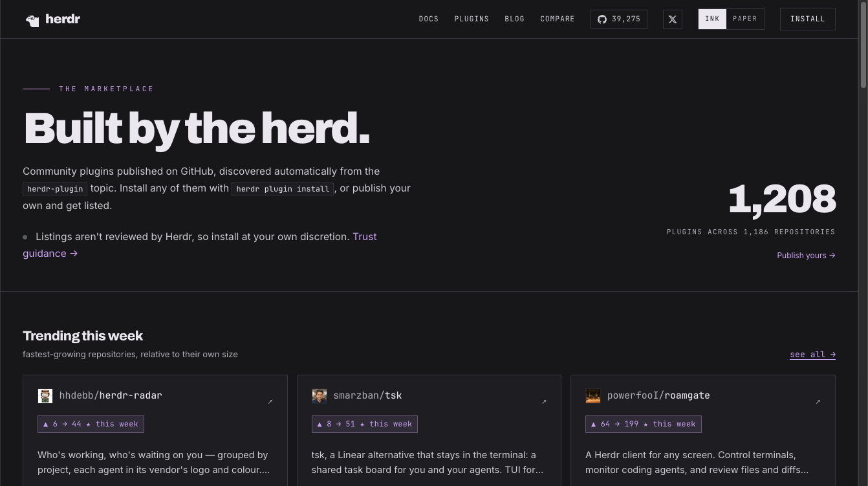The width and height of the screenshot is (868, 486).
Task: Click the herdr-plugin code snippet
Action: (55, 189)
